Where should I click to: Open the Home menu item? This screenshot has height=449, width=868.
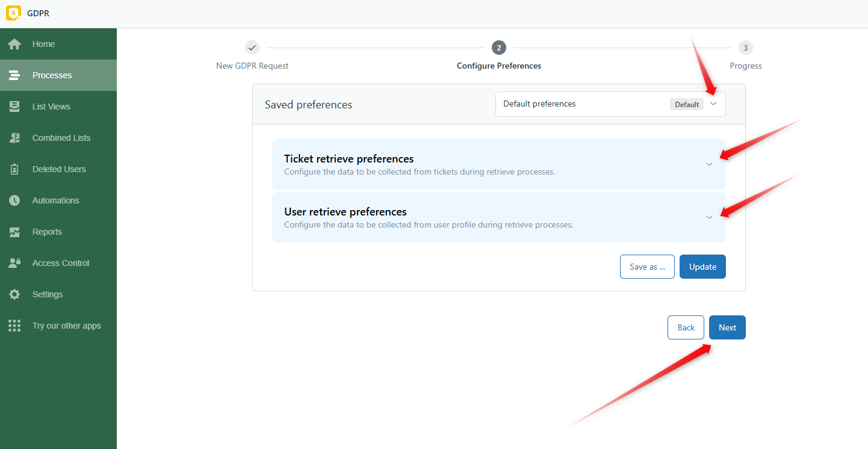pyautogui.click(x=58, y=44)
